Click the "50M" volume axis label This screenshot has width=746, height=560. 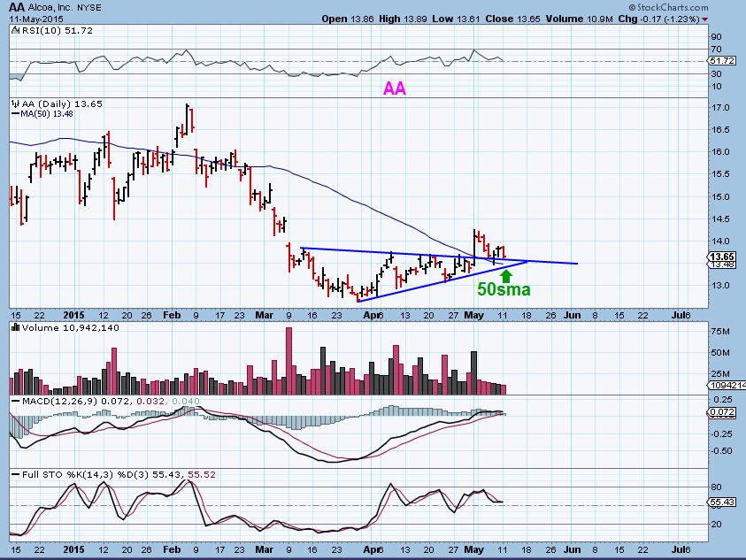[x=720, y=353]
